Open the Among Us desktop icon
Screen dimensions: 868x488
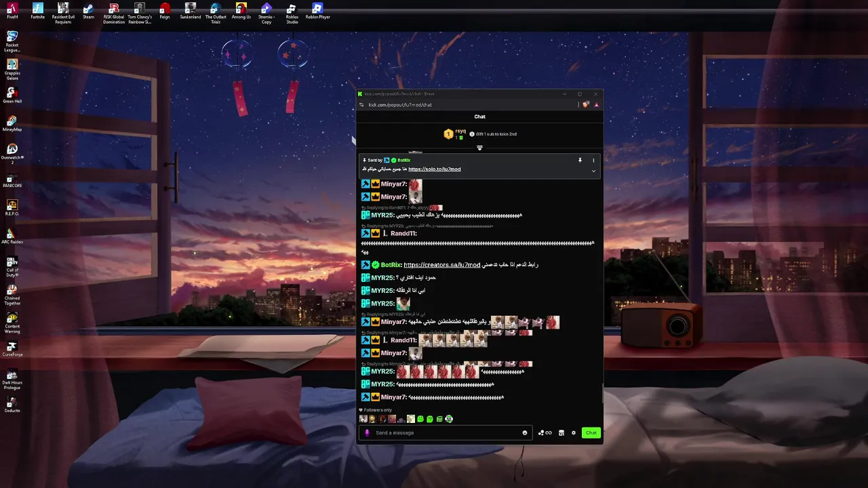(241, 11)
